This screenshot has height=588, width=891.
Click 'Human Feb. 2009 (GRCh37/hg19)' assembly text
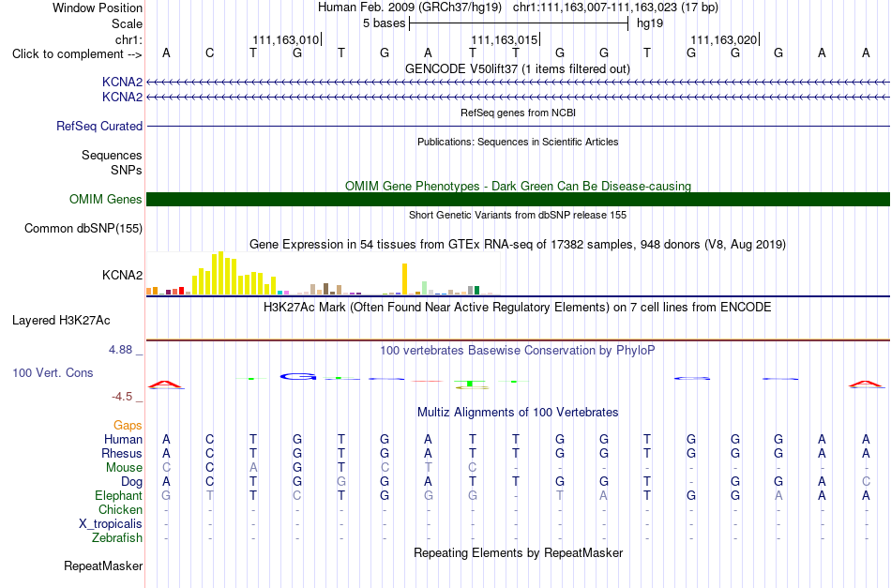pyautogui.click(x=410, y=8)
